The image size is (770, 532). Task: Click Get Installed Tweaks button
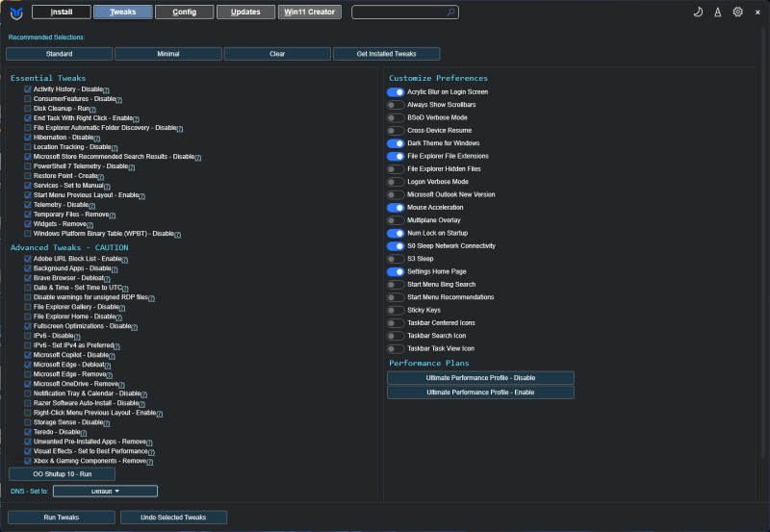386,54
